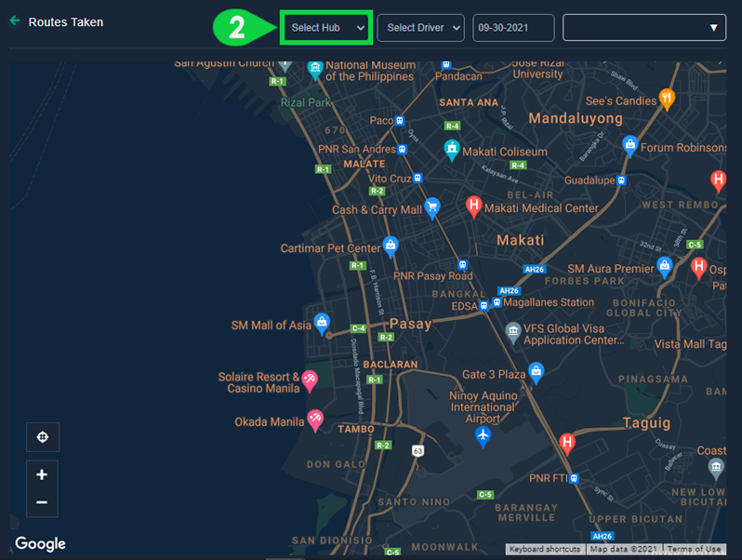This screenshot has height=560, width=742.
Task: Open the Select Driver dropdown
Action: (420, 28)
